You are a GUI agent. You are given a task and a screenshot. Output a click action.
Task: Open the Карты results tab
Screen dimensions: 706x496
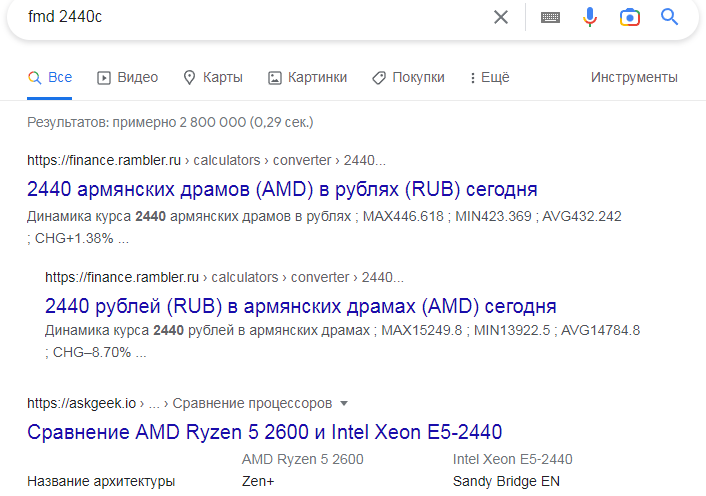tap(212, 77)
